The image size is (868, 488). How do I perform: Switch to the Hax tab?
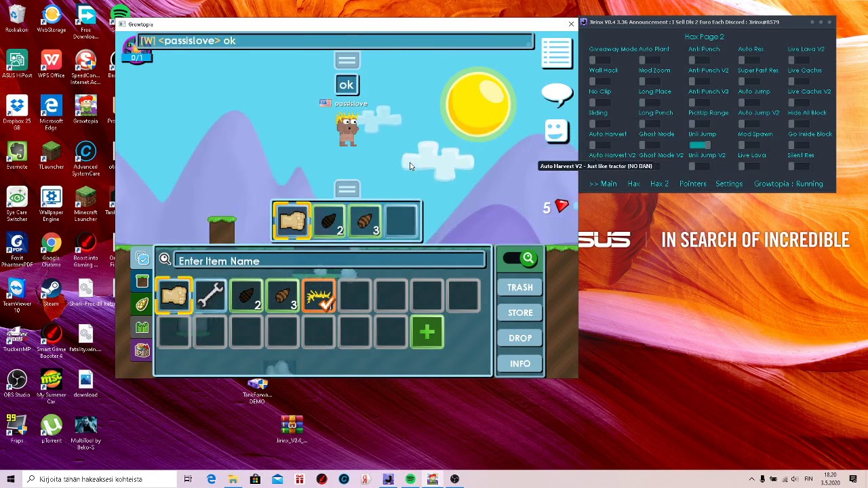tap(633, 184)
